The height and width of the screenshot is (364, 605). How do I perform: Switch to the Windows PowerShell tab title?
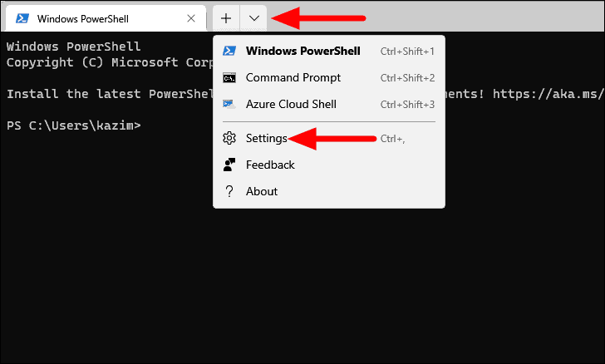click(82, 18)
